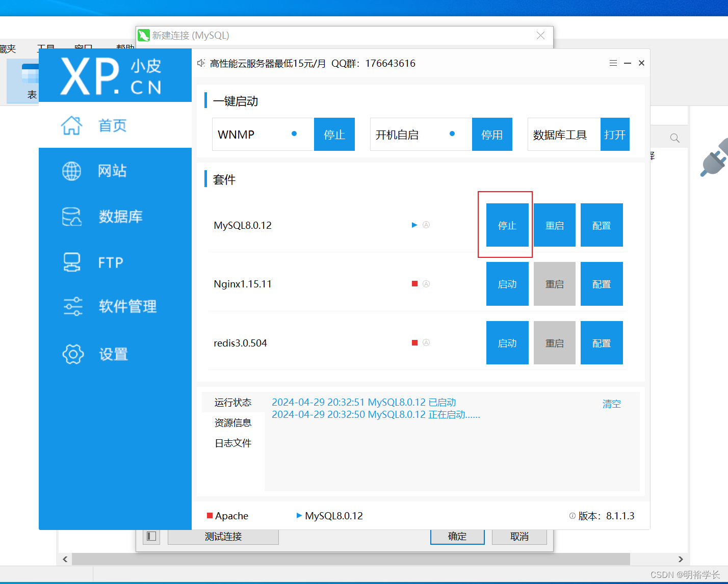Click the plug connection icon in background
The width and height of the screenshot is (728, 584).
715,158
